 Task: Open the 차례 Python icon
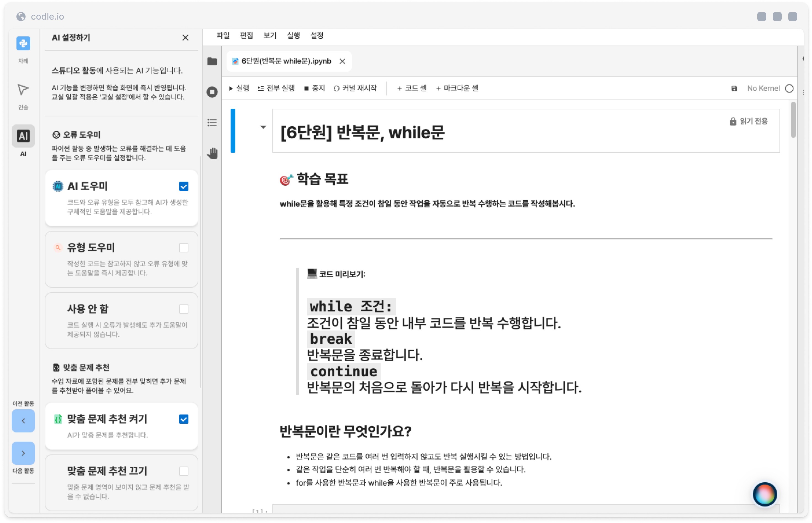[x=23, y=44]
